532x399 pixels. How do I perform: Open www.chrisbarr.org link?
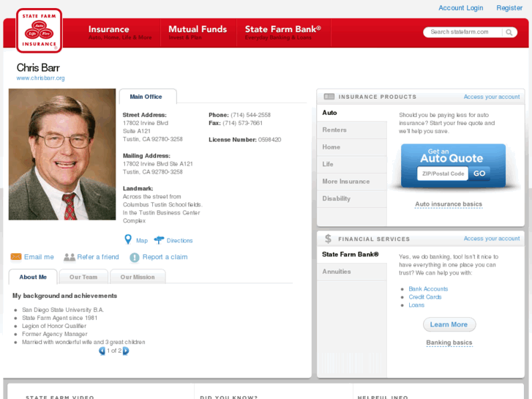tap(40, 78)
